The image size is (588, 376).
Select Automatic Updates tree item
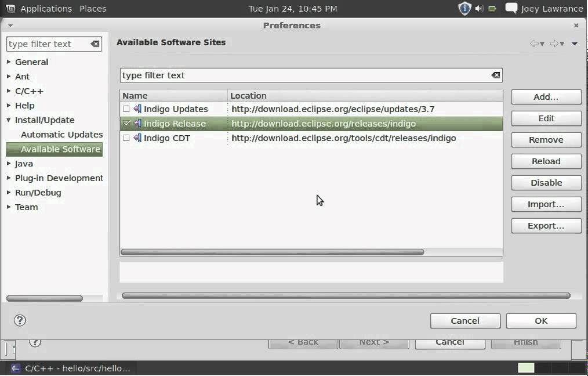(61, 135)
